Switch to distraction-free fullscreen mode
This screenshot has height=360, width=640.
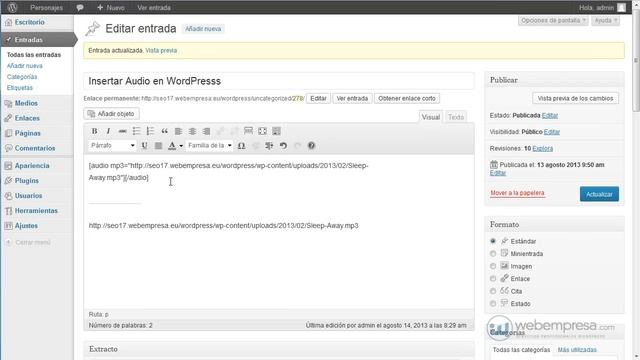262,131
